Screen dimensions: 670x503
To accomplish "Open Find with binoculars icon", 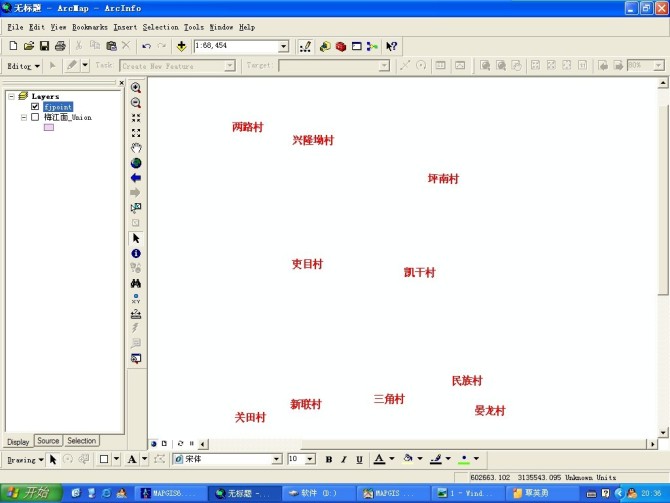I will point(136,283).
